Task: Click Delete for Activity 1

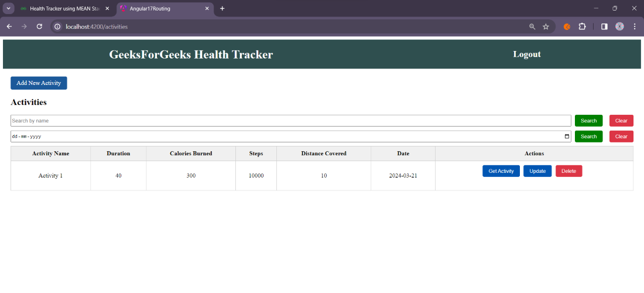Action: click(x=569, y=171)
